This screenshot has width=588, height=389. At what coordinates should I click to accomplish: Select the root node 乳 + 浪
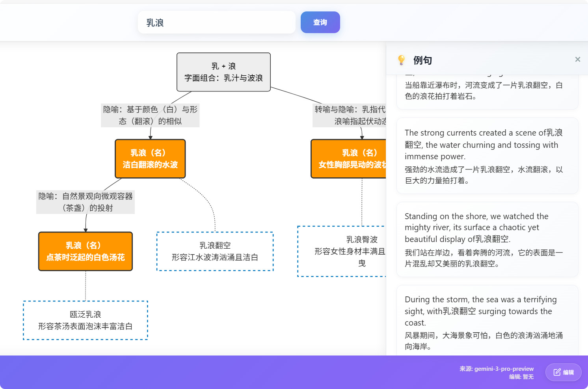coord(223,72)
